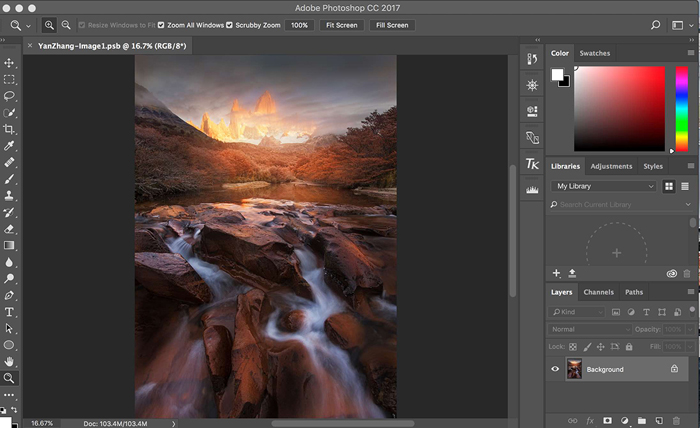Open the TK panel icon
The image size is (700, 428).
(532, 164)
